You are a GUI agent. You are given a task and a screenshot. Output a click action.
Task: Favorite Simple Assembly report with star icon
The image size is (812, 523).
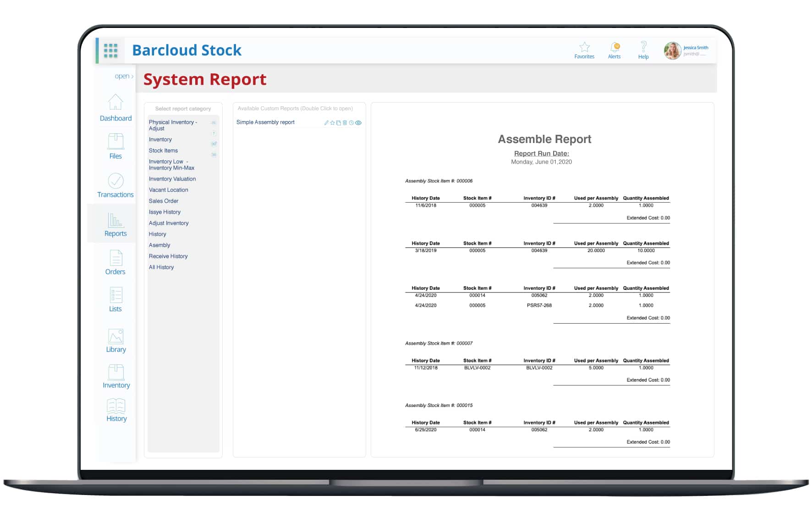pyautogui.click(x=333, y=123)
